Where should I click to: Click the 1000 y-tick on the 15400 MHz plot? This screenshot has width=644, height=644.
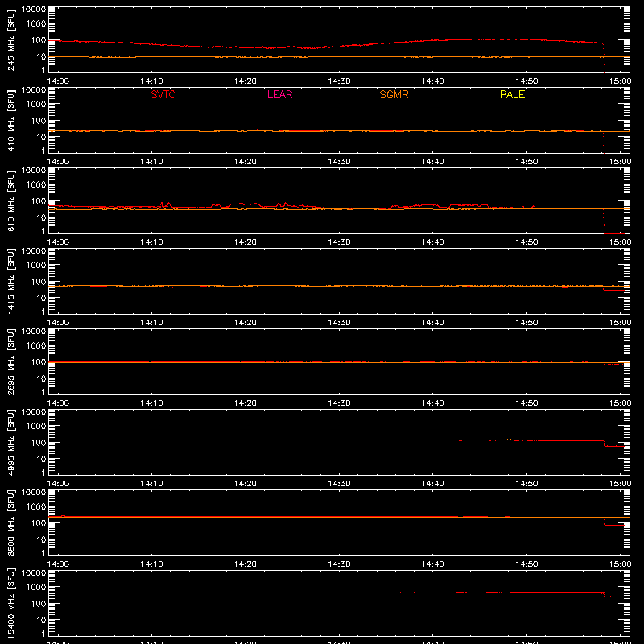(36, 588)
